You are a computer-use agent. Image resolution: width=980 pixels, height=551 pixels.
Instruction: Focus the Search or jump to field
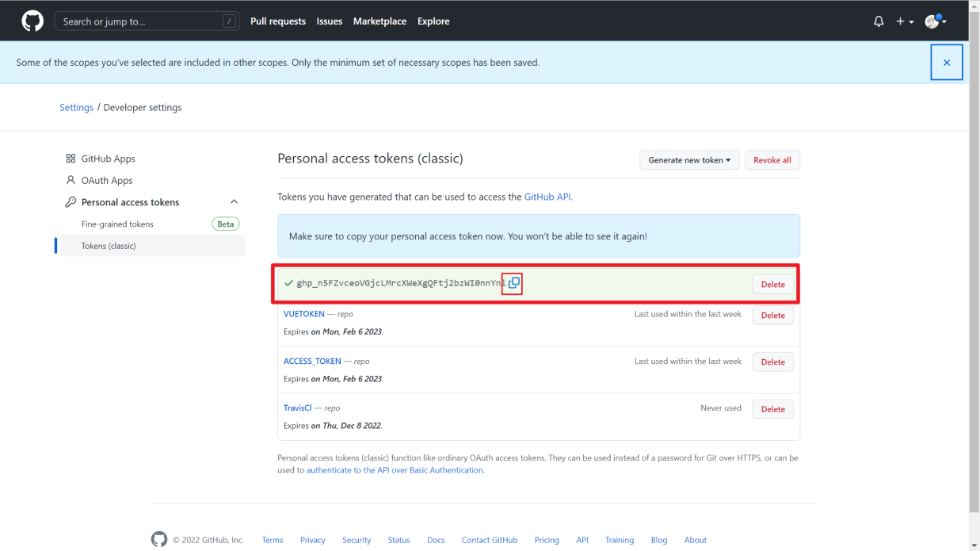point(147,21)
